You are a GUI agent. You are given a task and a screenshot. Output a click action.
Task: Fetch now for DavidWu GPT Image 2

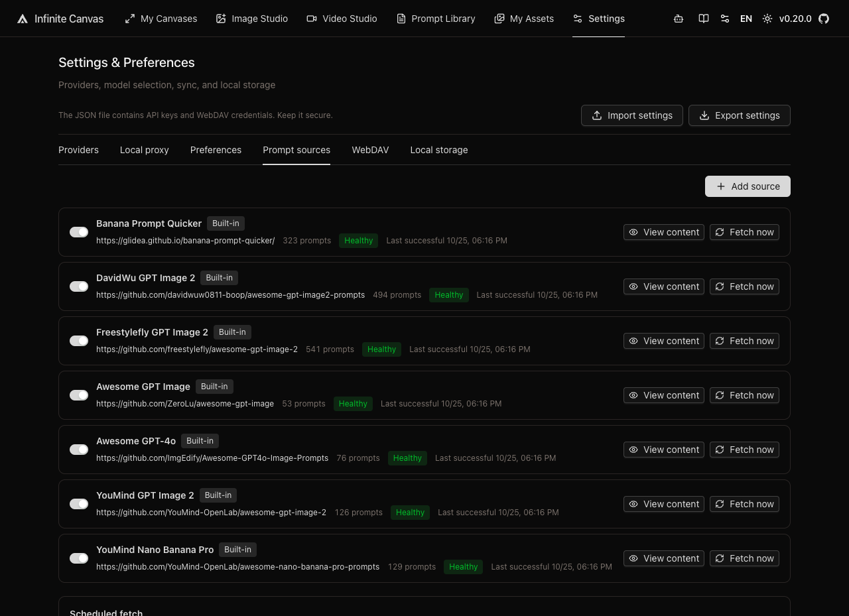coord(744,286)
